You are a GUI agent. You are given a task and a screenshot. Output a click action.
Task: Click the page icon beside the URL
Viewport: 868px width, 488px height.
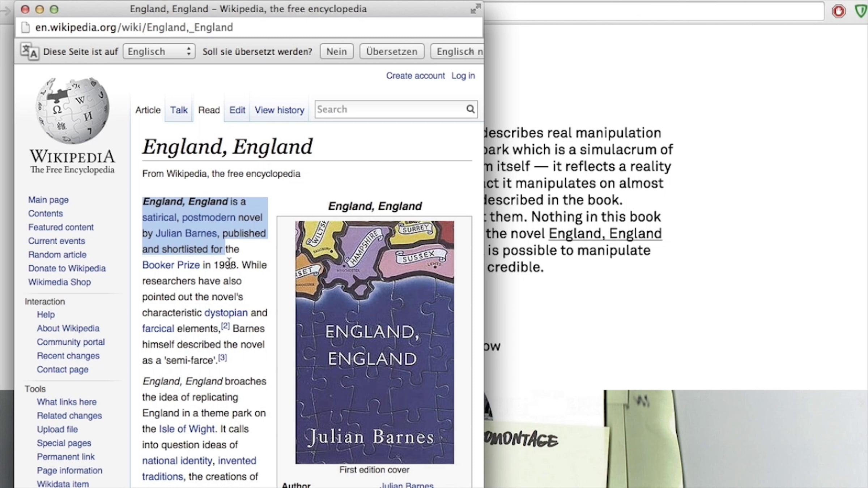coord(25,27)
